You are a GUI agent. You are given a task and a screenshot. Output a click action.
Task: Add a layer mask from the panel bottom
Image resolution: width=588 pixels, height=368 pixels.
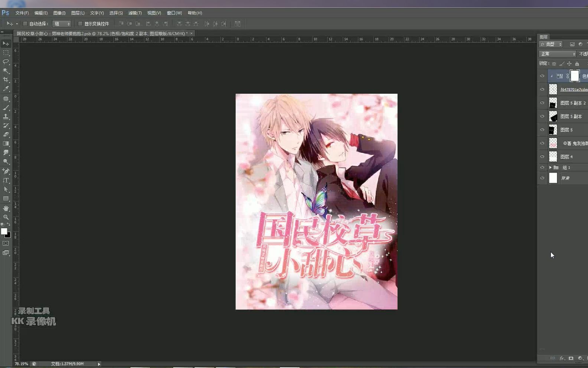(571, 358)
